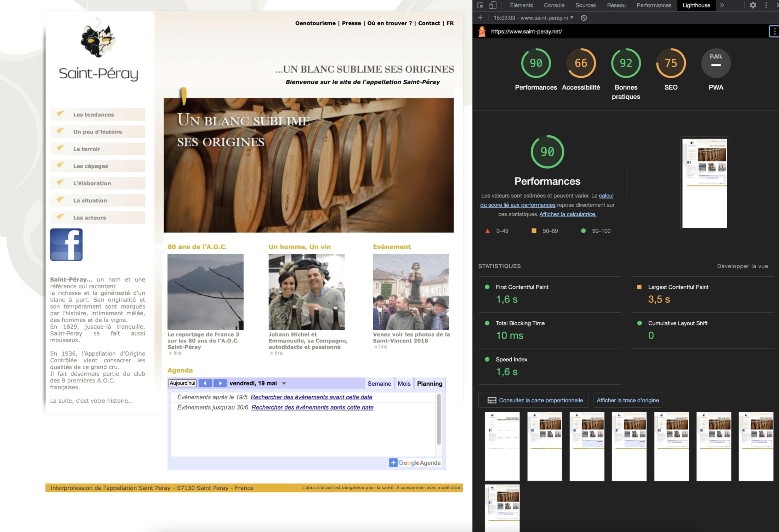Switch to the Console tab
The width and height of the screenshot is (779, 532).
(x=554, y=5)
